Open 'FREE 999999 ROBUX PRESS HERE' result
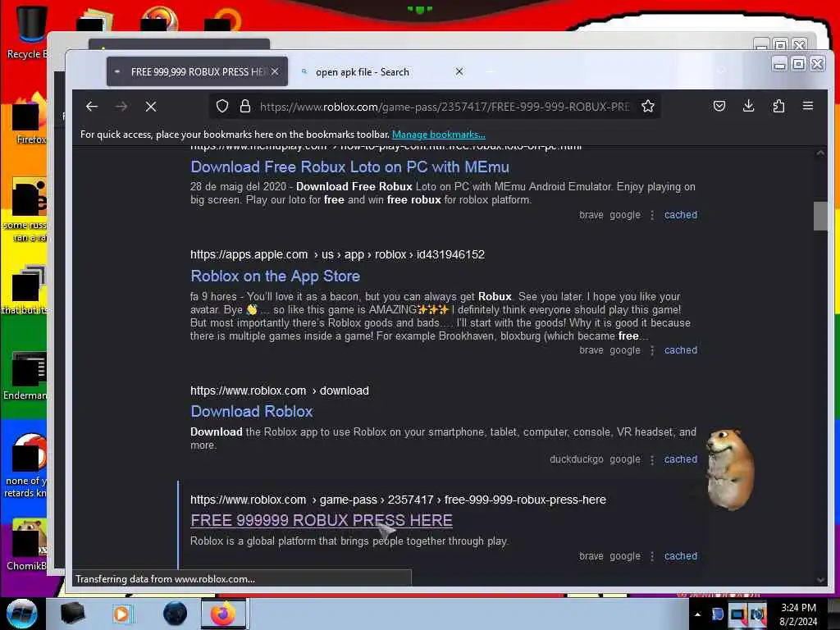This screenshot has height=630, width=840. tap(322, 520)
